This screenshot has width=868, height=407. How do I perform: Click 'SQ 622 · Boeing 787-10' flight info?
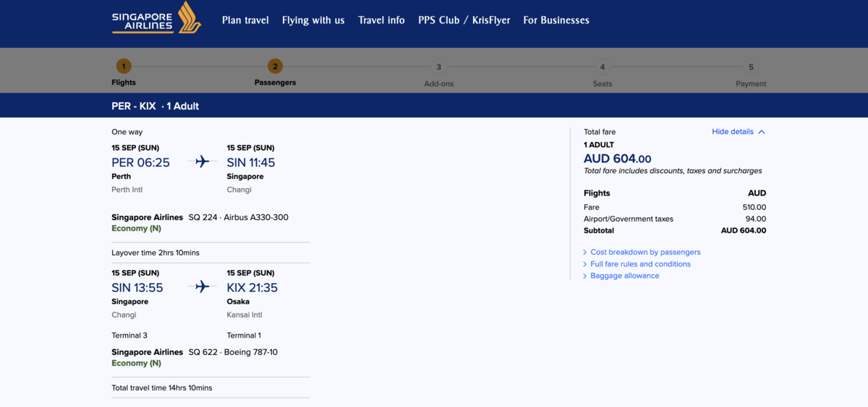[x=233, y=352]
